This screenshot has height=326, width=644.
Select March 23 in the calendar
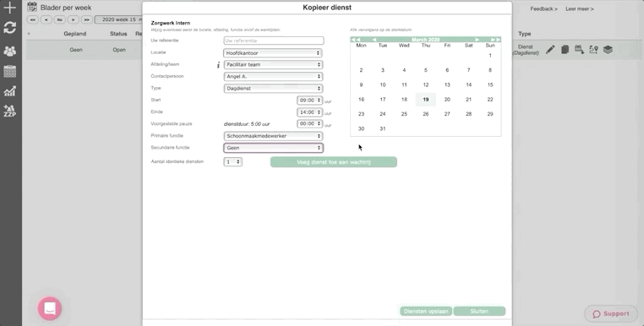pyautogui.click(x=361, y=114)
